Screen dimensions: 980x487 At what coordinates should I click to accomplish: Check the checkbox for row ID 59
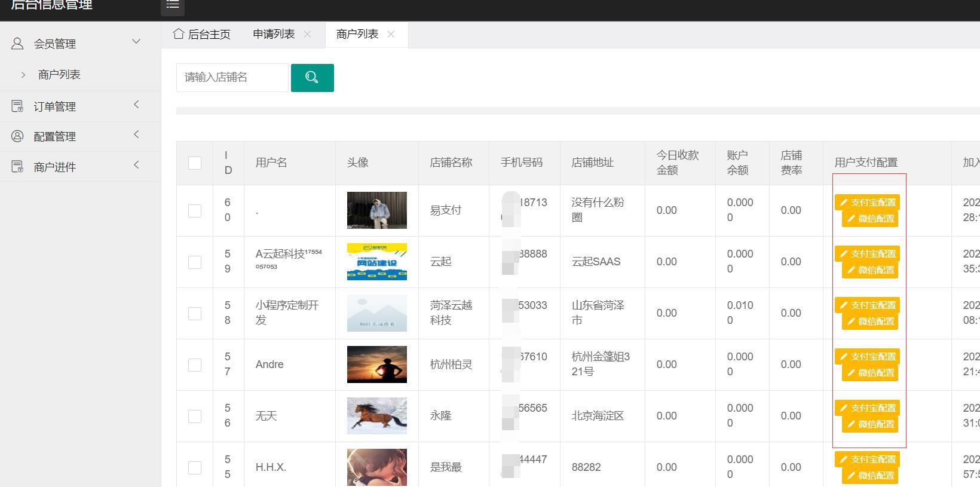tap(195, 262)
